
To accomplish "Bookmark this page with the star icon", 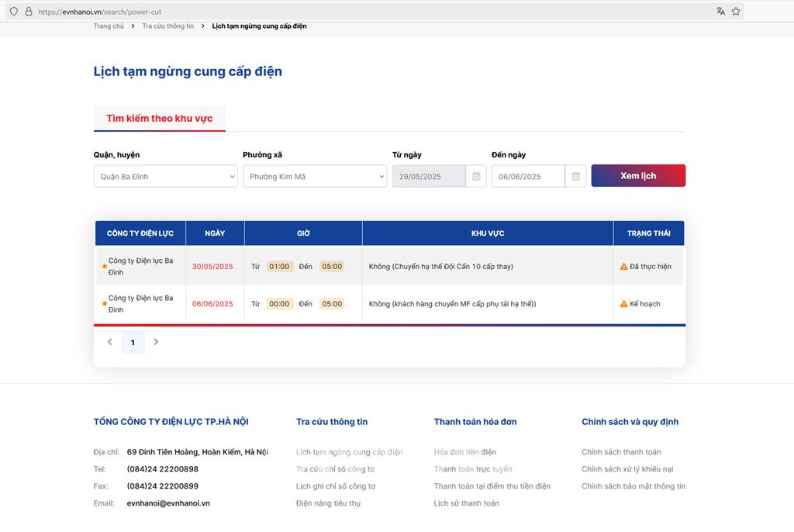I will coord(736,12).
